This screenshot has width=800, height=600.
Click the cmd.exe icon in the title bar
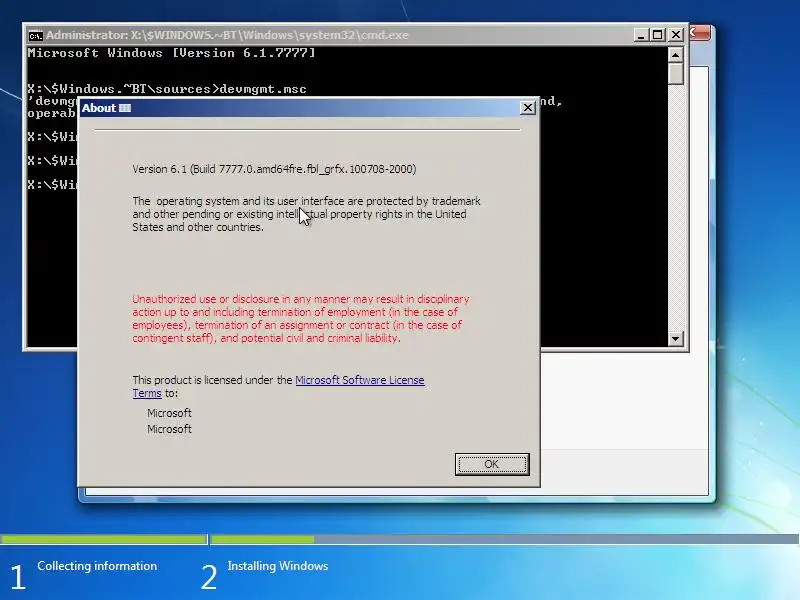pos(35,36)
